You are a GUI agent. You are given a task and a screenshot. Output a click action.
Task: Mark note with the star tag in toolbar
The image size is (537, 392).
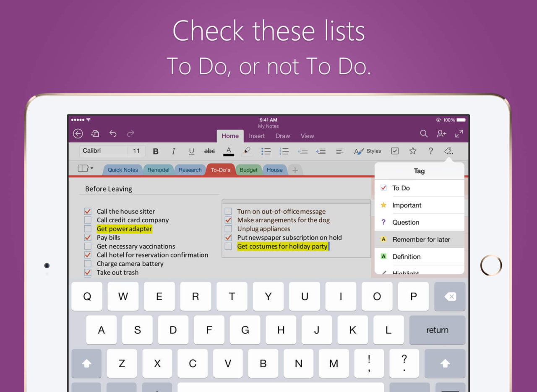(x=413, y=151)
